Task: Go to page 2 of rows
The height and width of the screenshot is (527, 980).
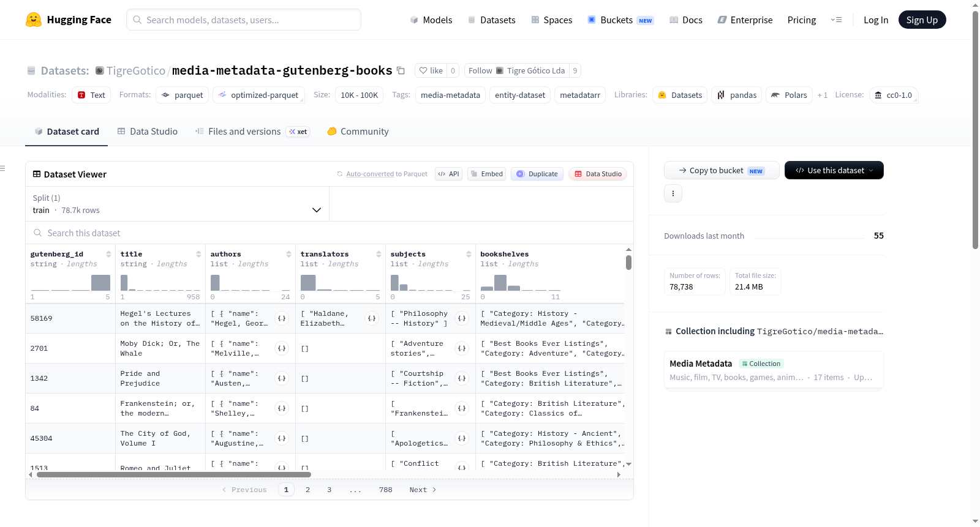Action: [x=307, y=490]
